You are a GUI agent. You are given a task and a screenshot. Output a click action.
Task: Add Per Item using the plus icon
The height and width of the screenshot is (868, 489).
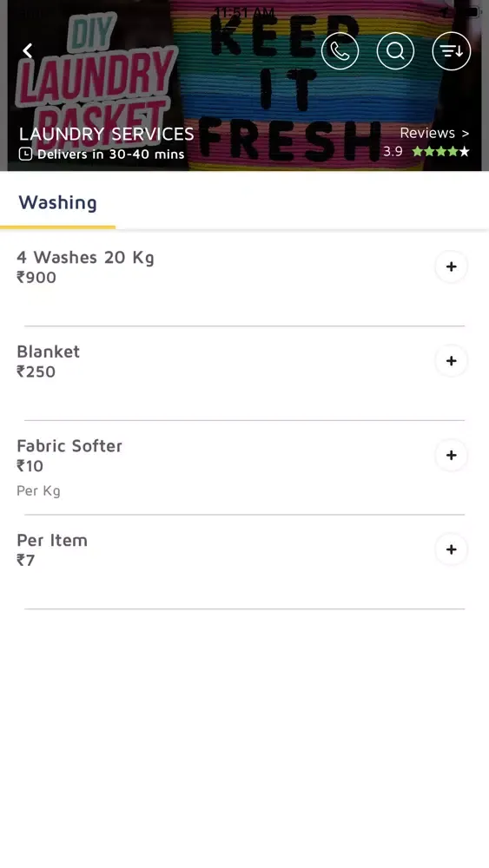pos(452,549)
